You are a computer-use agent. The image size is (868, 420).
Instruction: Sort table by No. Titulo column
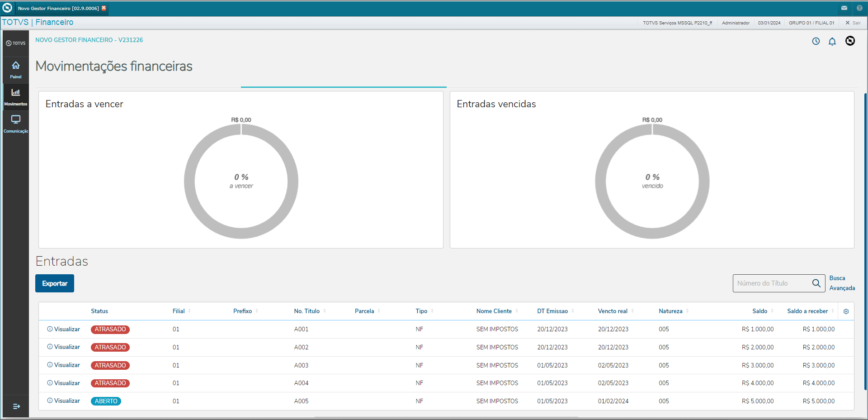coord(310,311)
